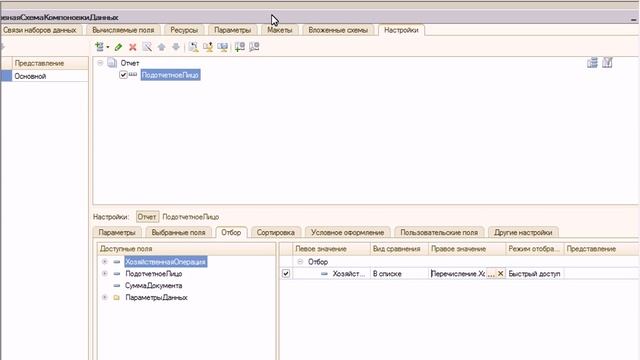640x360 pixels.
Task: Click the green plus add-grouping icon
Action: coord(99,47)
